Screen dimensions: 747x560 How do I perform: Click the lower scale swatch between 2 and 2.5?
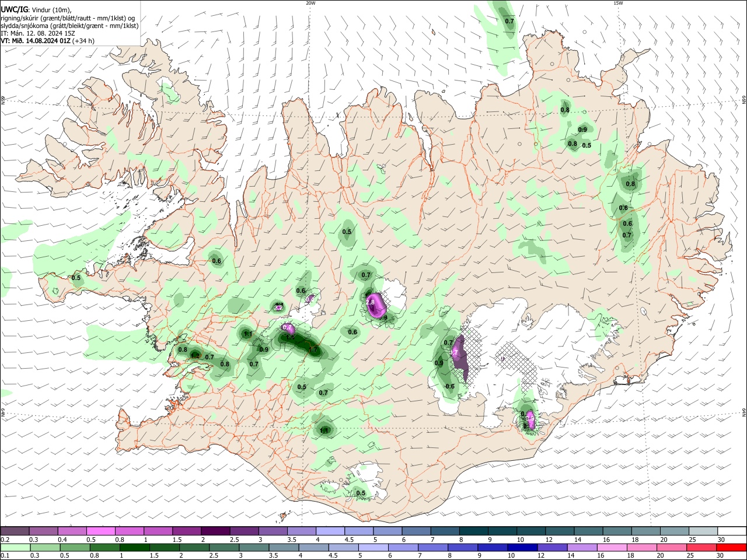[194, 547]
